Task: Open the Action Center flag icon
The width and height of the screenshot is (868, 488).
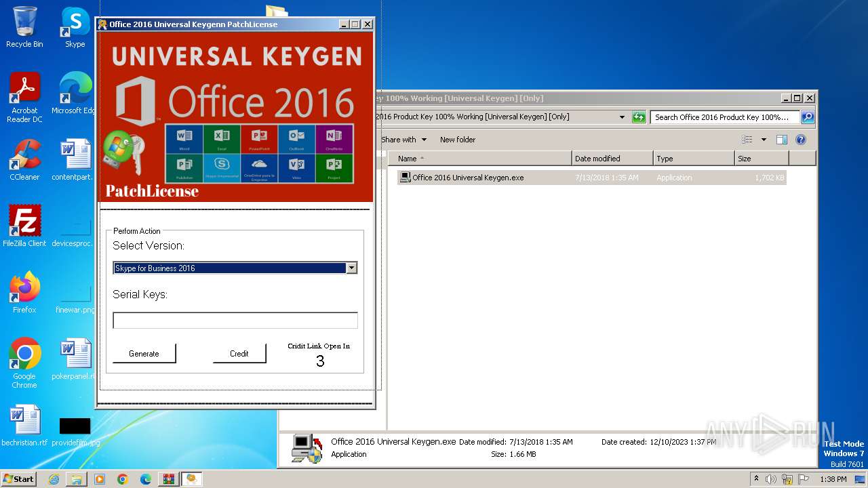Action: 804,479
